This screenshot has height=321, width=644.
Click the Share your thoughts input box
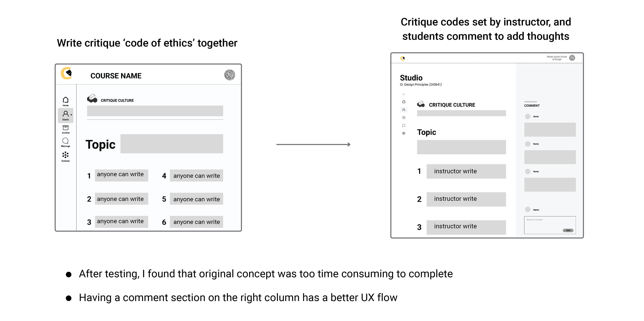point(550,225)
